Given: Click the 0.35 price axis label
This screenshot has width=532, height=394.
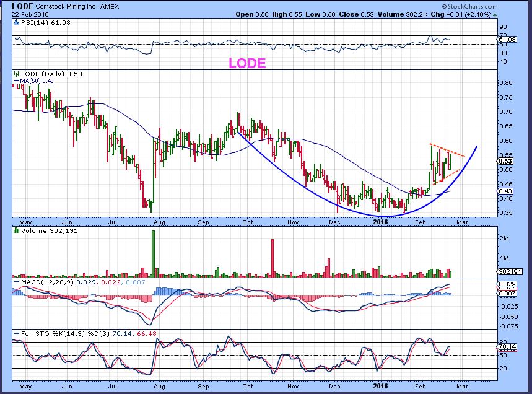Looking at the screenshot, I should [506, 212].
